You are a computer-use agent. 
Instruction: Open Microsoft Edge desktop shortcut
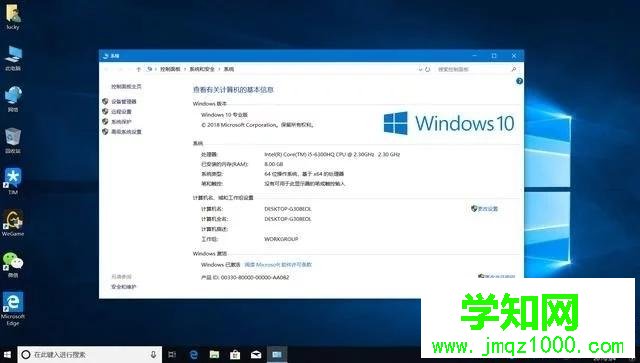pos(13,309)
